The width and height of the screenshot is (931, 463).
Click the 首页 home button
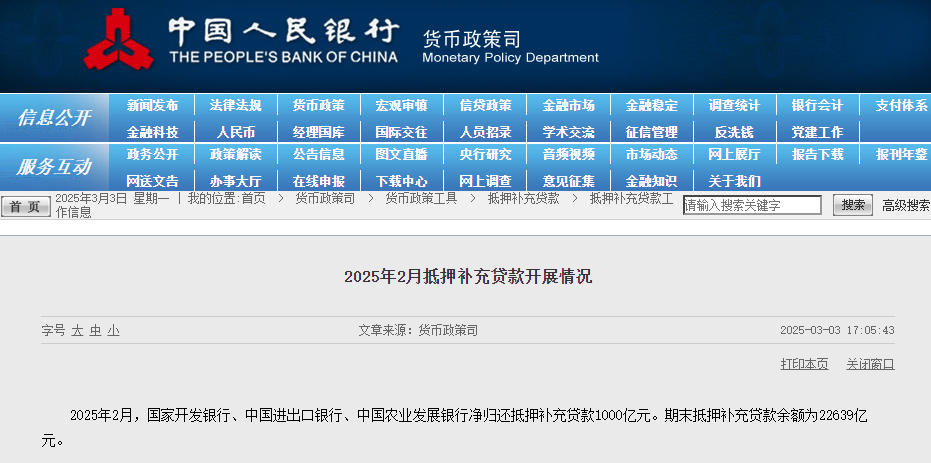(26, 206)
